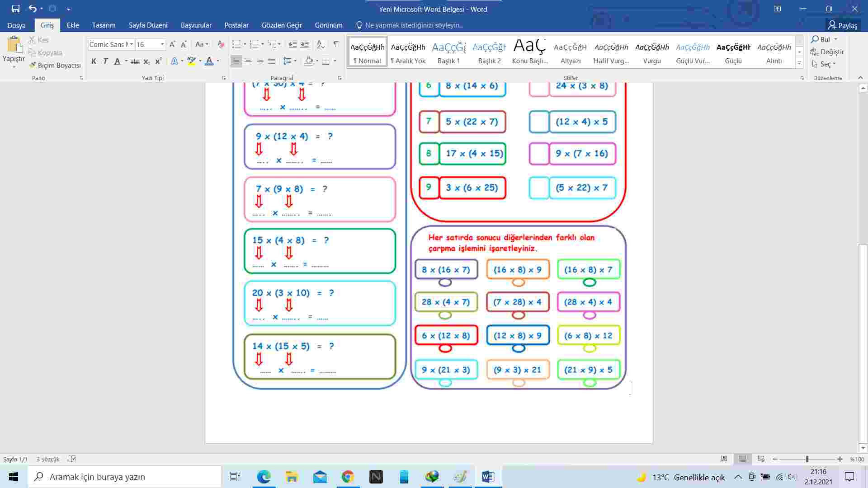Paste using the Yapıştır clipboard icon
Image resolution: width=868 pixels, height=488 pixels.
(x=14, y=45)
